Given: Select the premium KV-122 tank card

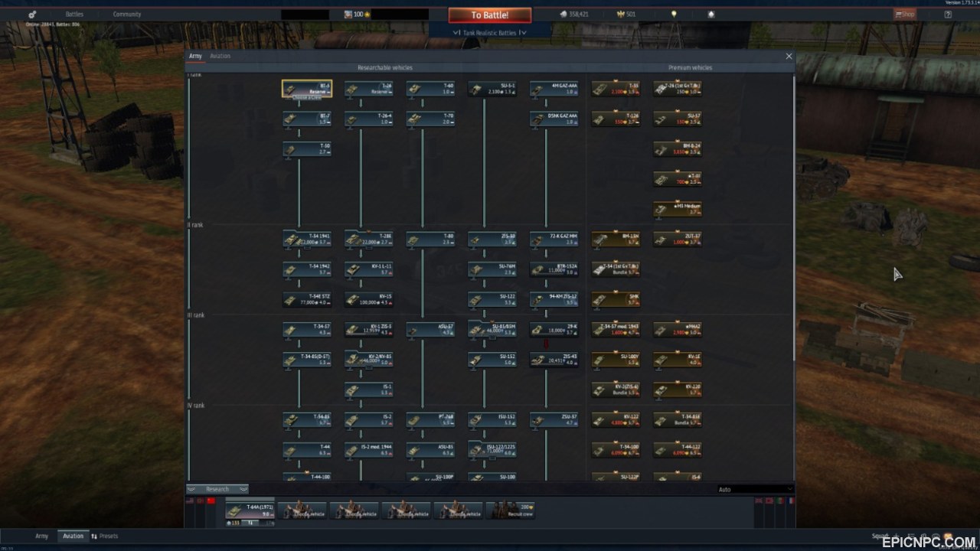Looking at the screenshot, I should point(616,419).
